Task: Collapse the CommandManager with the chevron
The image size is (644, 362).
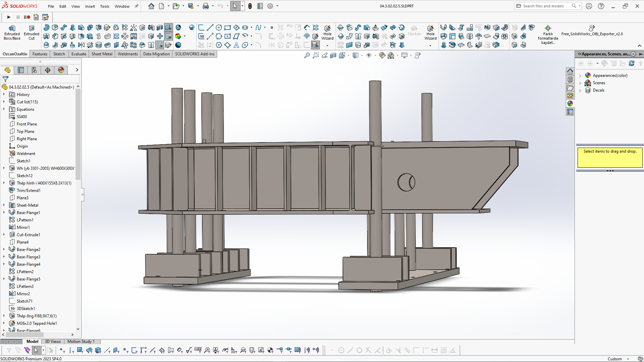Action: click(x=639, y=46)
